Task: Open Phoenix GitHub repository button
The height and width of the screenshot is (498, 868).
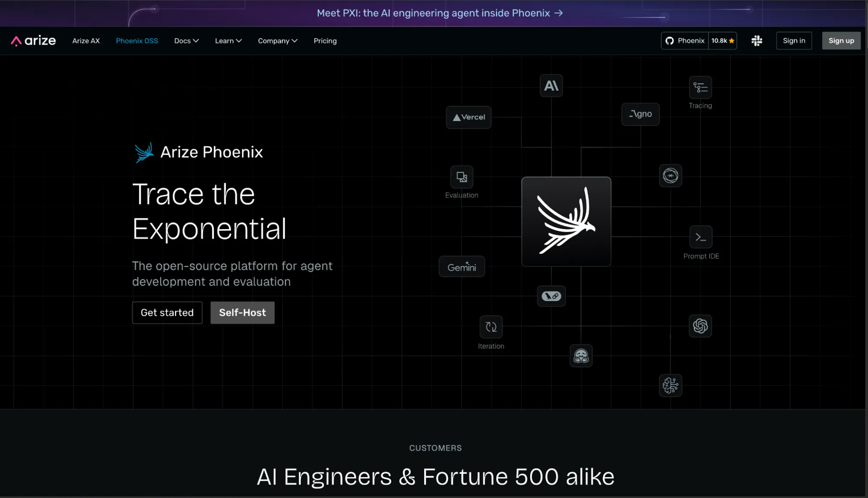Action: [685, 41]
